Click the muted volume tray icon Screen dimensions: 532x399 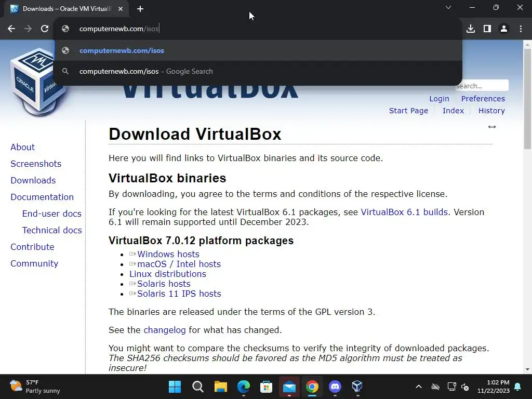click(x=465, y=387)
